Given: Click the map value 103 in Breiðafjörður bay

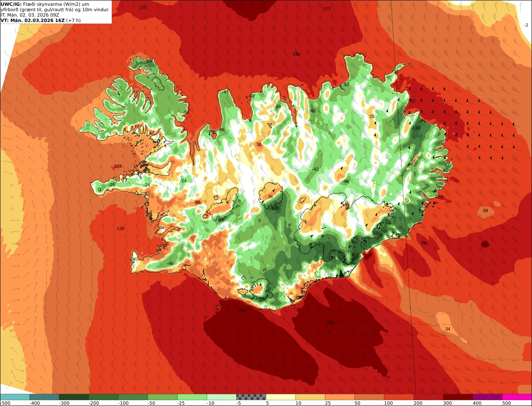Looking at the screenshot, I should click(x=118, y=166).
